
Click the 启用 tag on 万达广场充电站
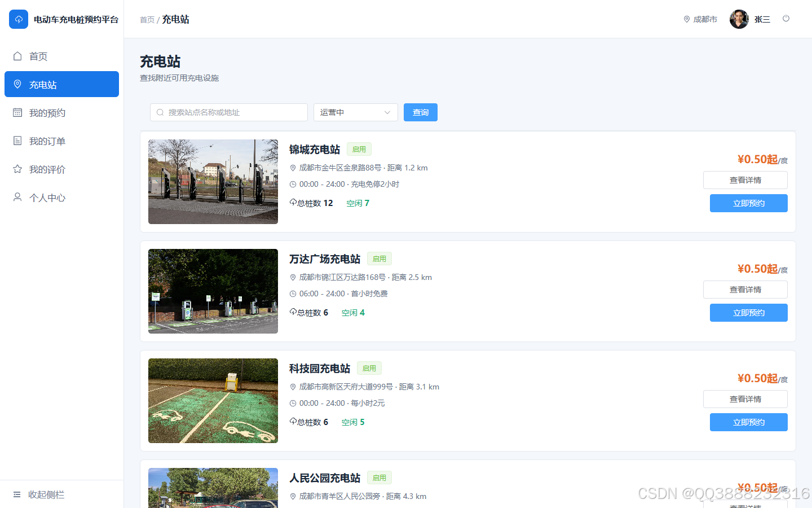tap(379, 259)
